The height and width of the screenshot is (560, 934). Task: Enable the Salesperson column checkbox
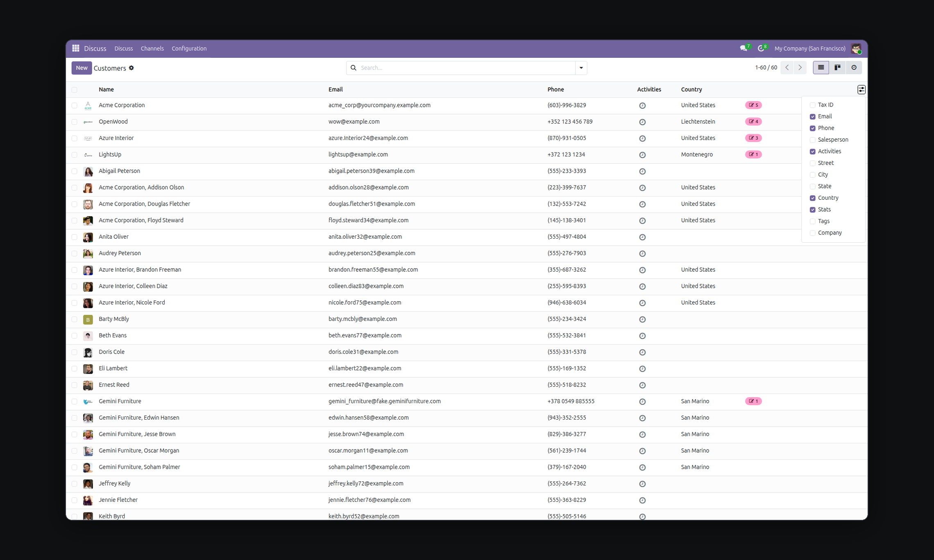pos(813,140)
